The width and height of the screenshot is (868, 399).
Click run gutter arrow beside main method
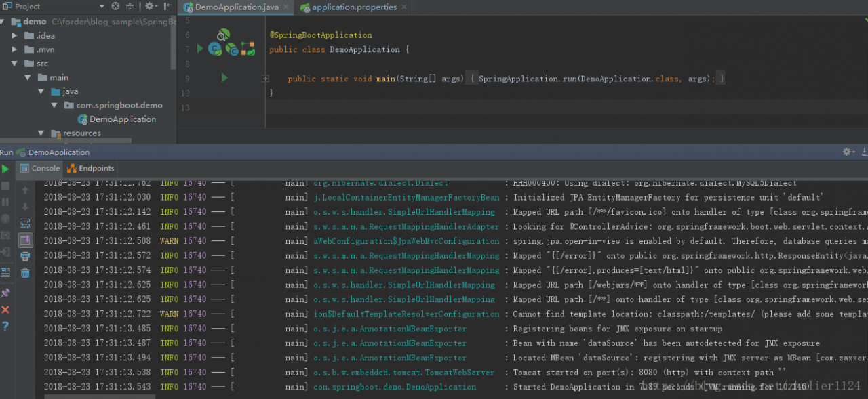[224, 79]
